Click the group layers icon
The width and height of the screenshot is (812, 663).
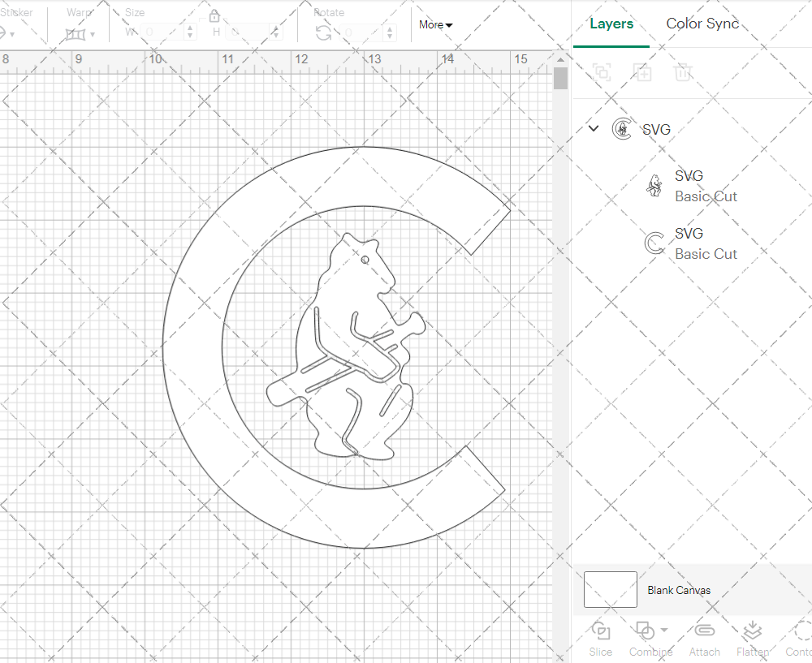click(602, 72)
